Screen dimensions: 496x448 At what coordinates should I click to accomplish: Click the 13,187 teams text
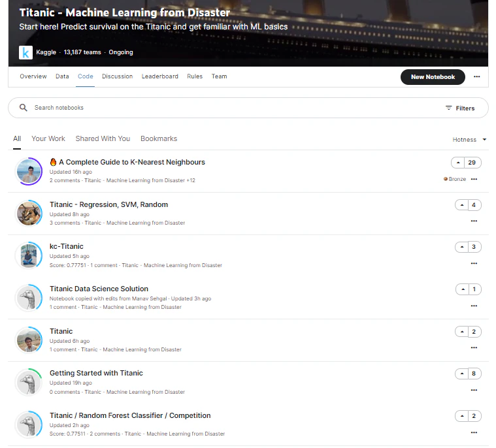point(82,52)
